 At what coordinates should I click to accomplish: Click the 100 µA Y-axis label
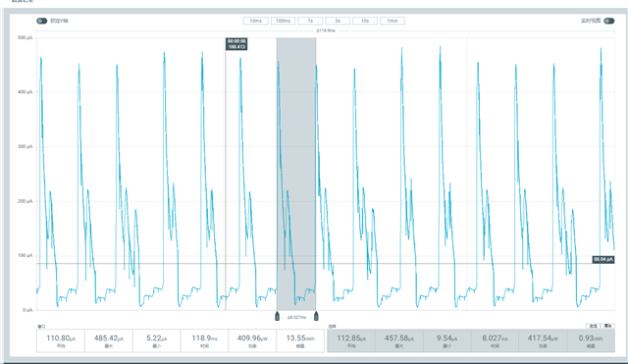tap(26, 255)
